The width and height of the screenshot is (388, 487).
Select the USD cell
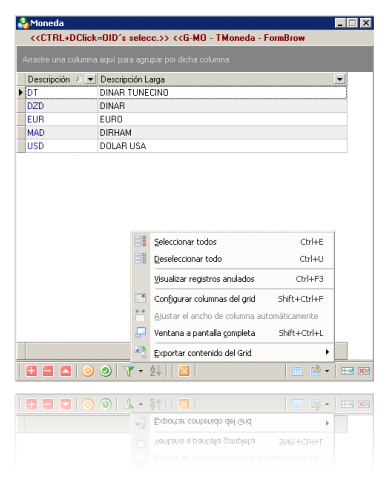pyautogui.click(x=61, y=146)
